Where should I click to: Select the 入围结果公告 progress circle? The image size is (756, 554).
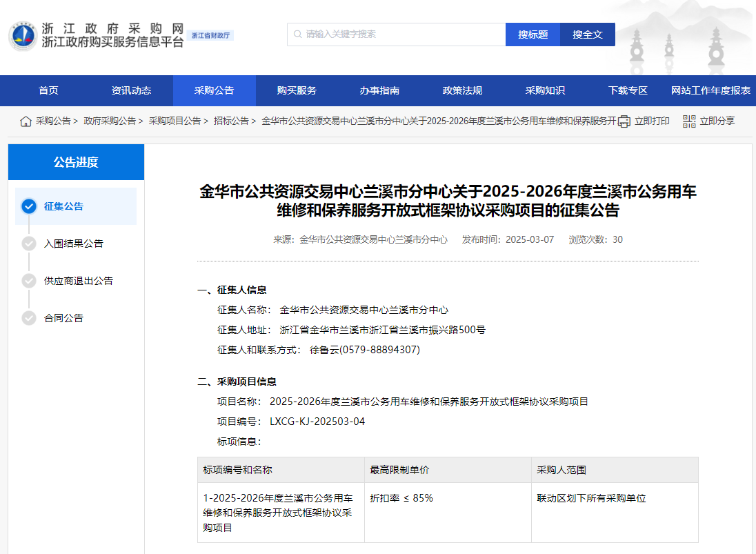click(x=28, y=243)
